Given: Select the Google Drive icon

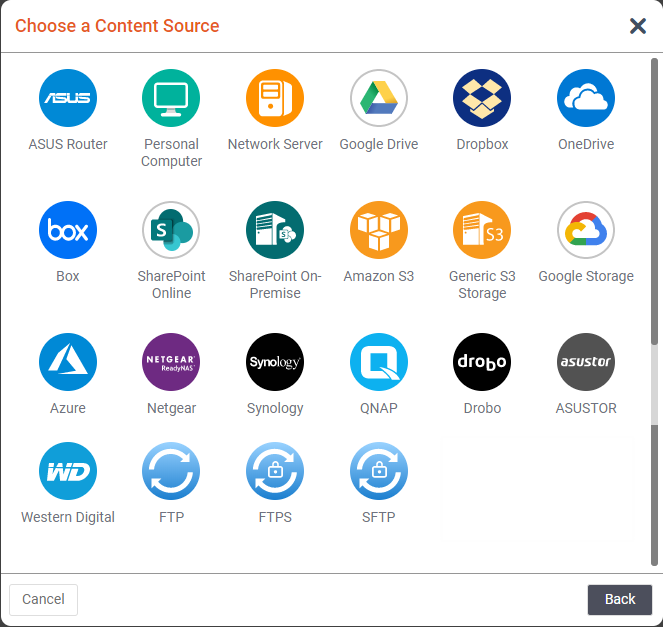Looking at the screenshot, I should (x=379, y=98).
